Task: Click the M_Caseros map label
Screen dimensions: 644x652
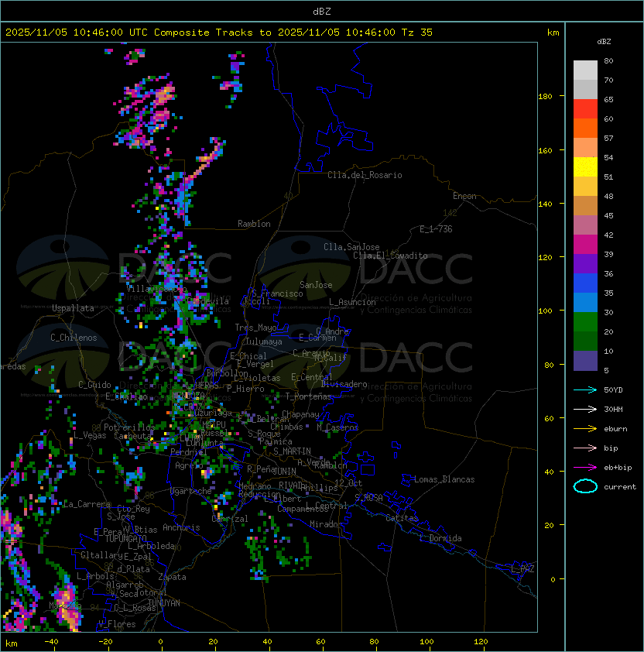Action: point(337,427)
